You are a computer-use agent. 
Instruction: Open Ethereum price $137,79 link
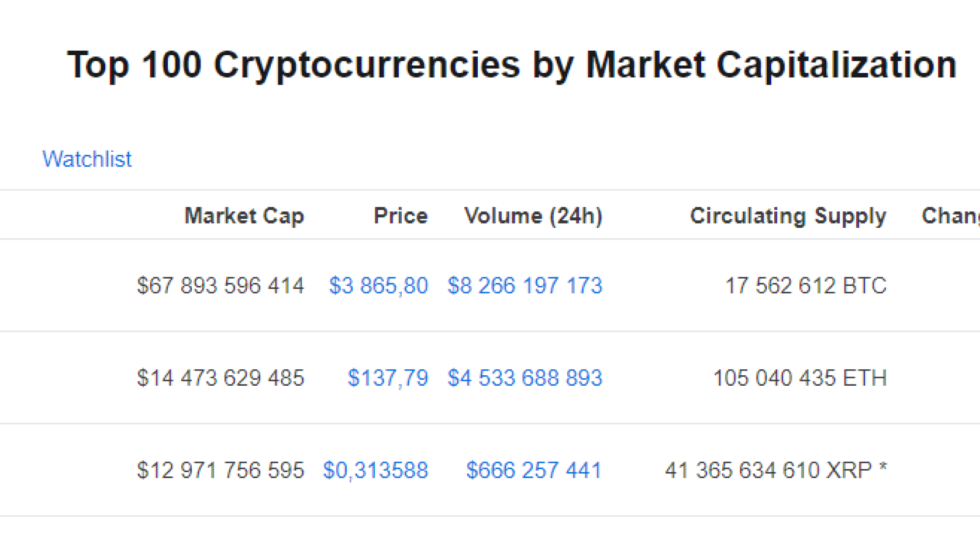388,378
